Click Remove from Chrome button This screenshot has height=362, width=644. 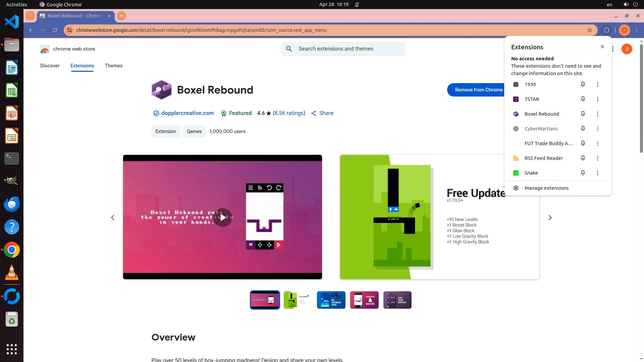(476, 90)
